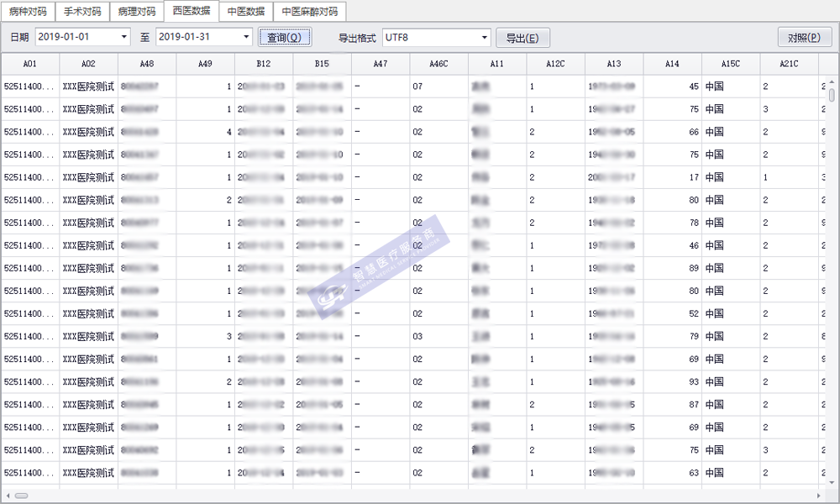840x504 pixels.
Task: Expand the UTF8 export format dropdown
Action: click(x=485, y=38)
